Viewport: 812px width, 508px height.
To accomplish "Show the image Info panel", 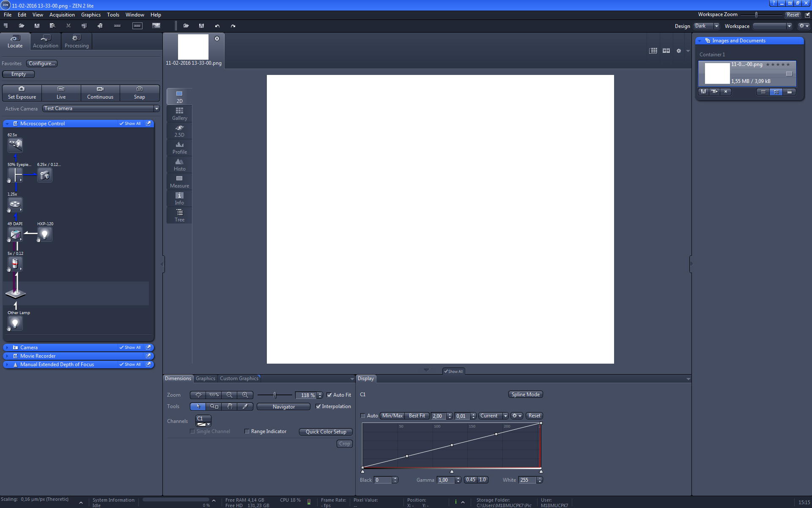I will [179, 199].
